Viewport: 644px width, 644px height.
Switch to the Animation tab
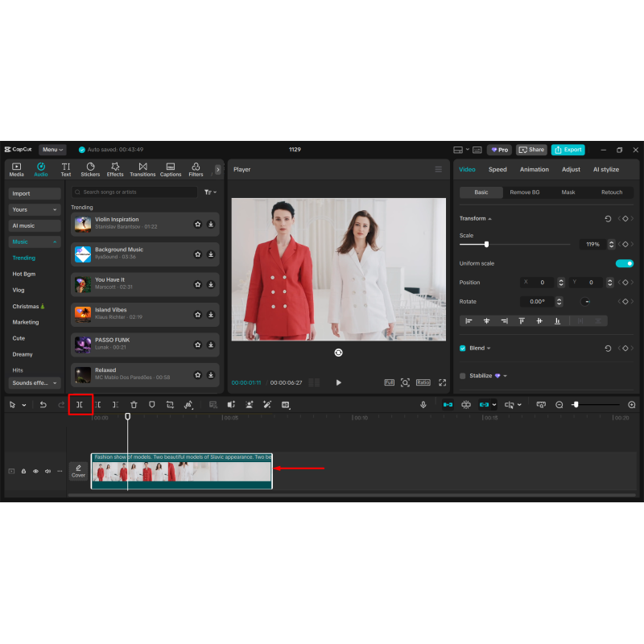pyautogui.click(x=534, y=169)
